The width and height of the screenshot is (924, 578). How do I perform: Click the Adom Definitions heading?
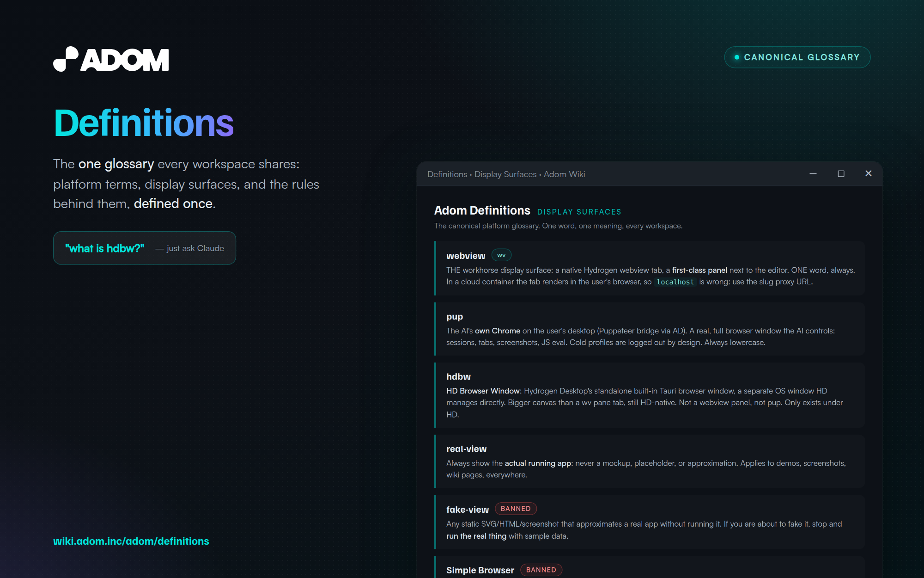click(482, 210)
